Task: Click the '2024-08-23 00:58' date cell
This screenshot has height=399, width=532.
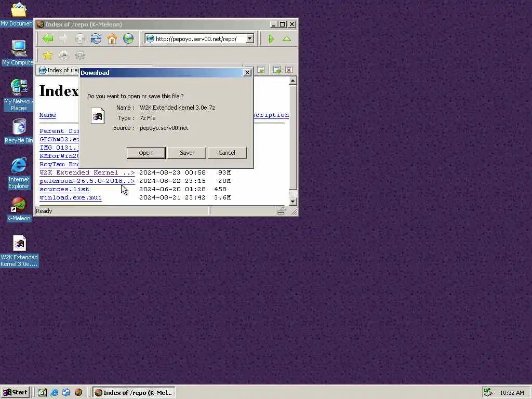Action: click(x=172, y=172)
